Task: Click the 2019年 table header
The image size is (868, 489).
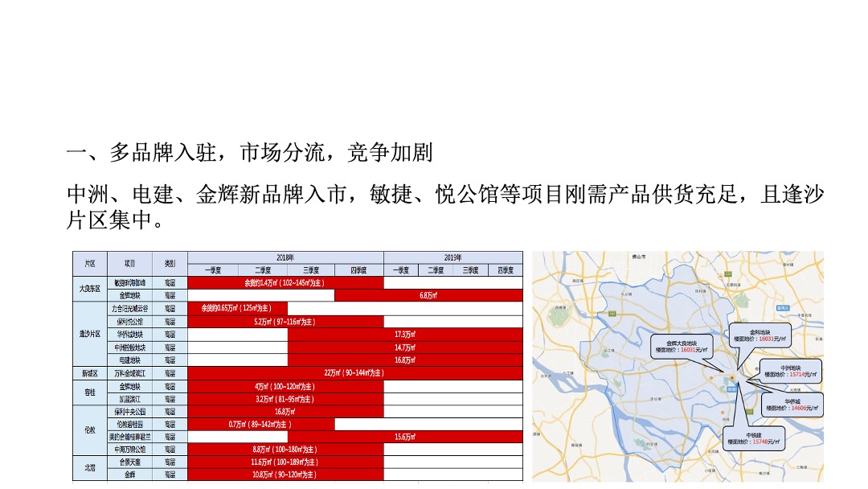Action: [452, 257]
